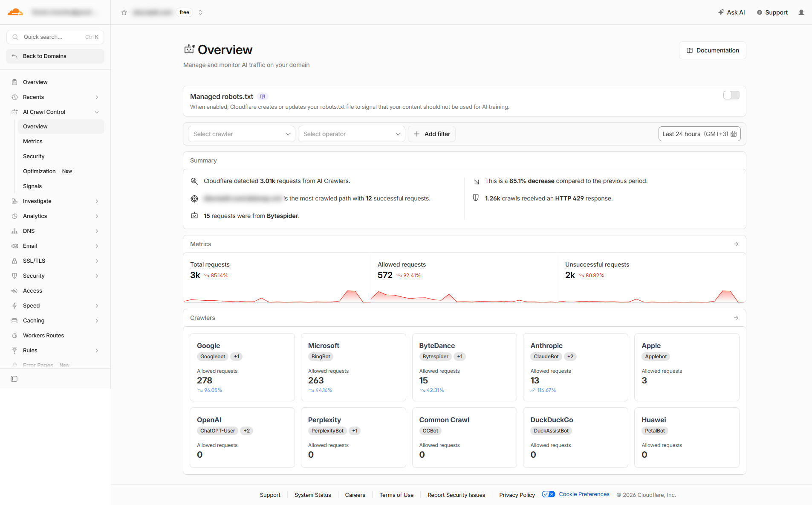Expand the Analytics section chevron

pyautogui.click(x=97, y=216)
